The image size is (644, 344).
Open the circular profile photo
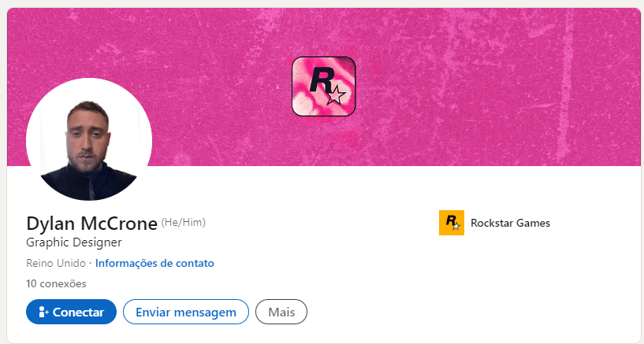[x=89, y=139]
